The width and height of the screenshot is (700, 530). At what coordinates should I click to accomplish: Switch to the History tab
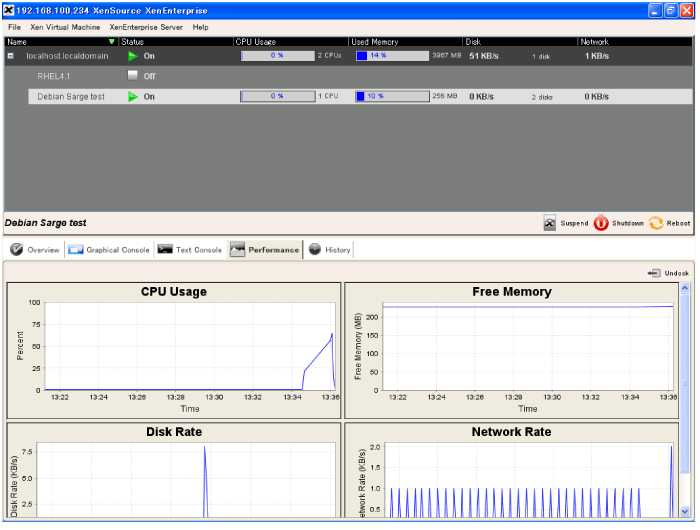tap(330, 250)
